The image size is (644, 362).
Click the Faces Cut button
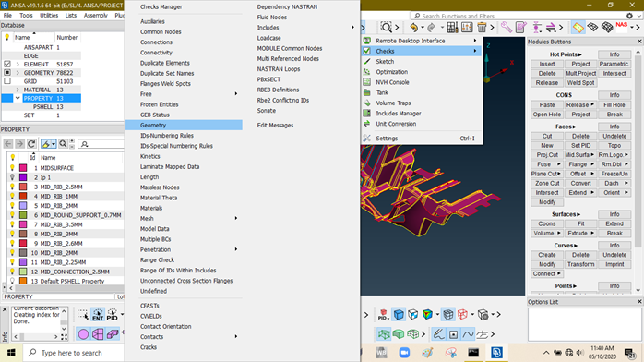point(547,136)
